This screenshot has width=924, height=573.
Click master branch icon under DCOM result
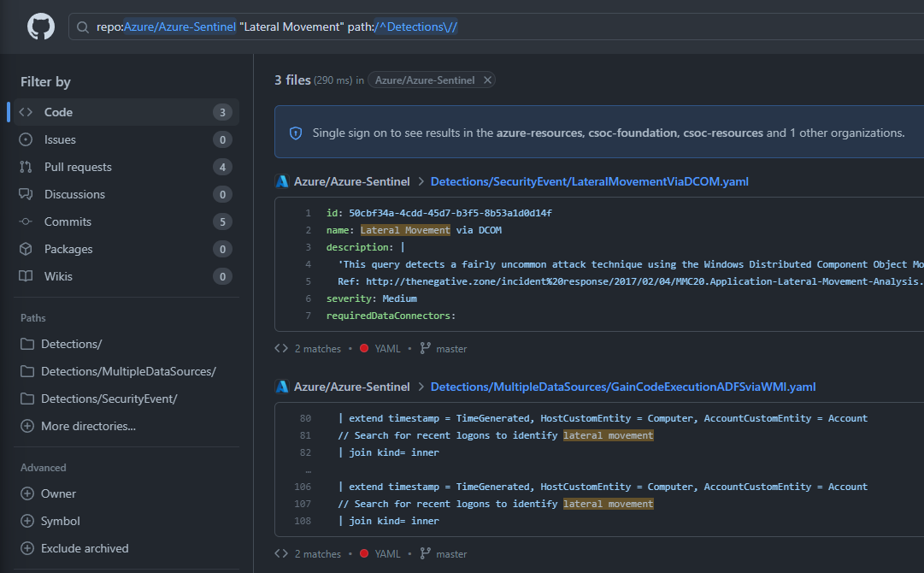(425, 348)
